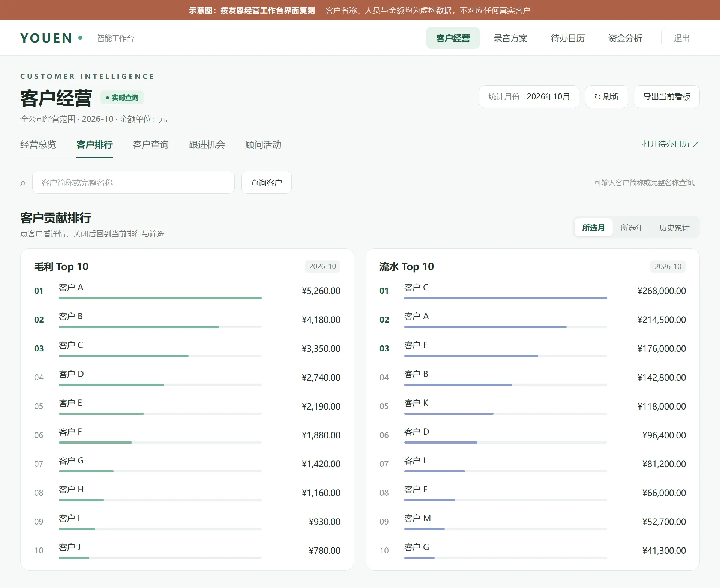Focus the 客户简称或完整名称 search field
The width and height of the screenshot is (720, 588).
coord(133,183)
